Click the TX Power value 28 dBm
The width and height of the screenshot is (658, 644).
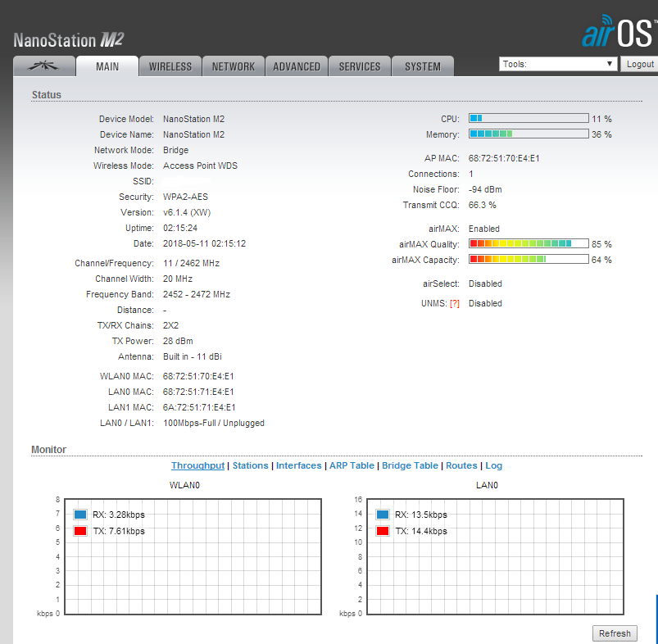pyautogui.click(x=178, y=341)
